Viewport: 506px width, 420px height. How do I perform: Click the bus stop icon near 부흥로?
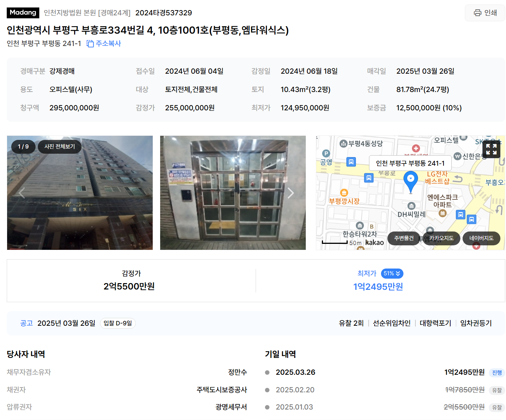pyautogui.click(x=369, y=178)
